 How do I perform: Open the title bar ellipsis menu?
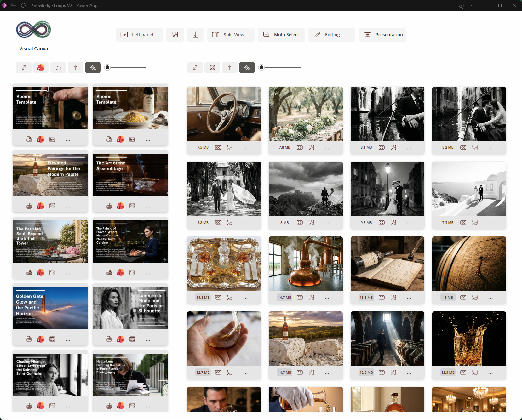473,5
